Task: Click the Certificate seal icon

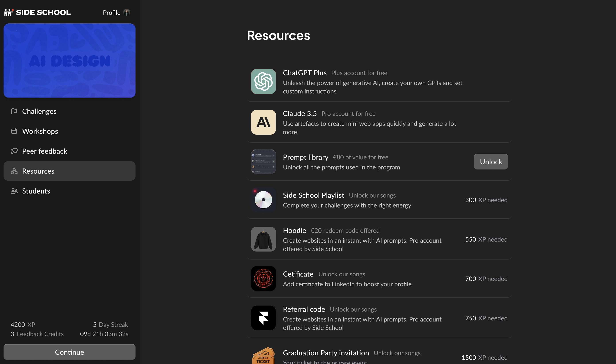Action: [263, 279]
